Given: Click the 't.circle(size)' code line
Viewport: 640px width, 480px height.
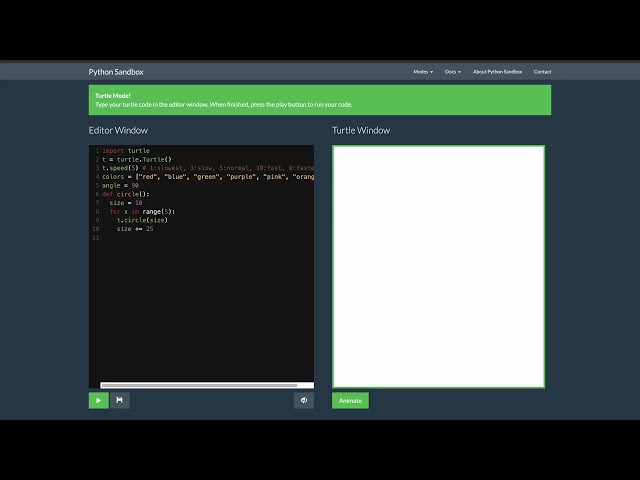Looking at the screenshot, I should pos(142,220).
